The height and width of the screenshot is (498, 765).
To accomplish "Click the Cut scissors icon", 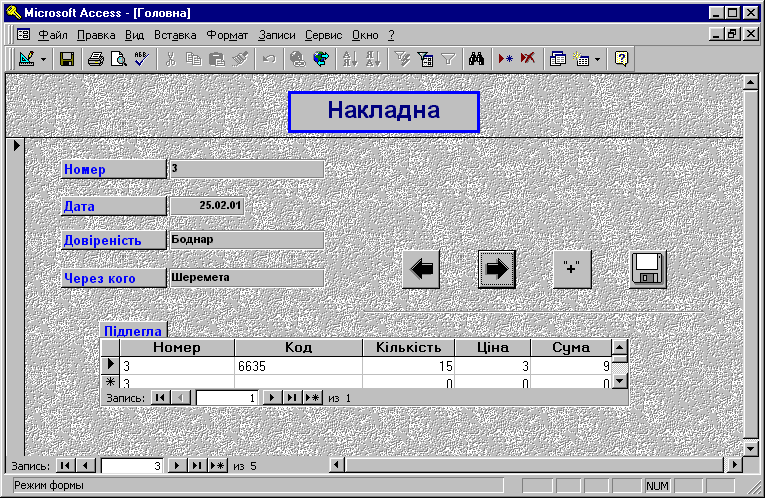I will 170,59.
